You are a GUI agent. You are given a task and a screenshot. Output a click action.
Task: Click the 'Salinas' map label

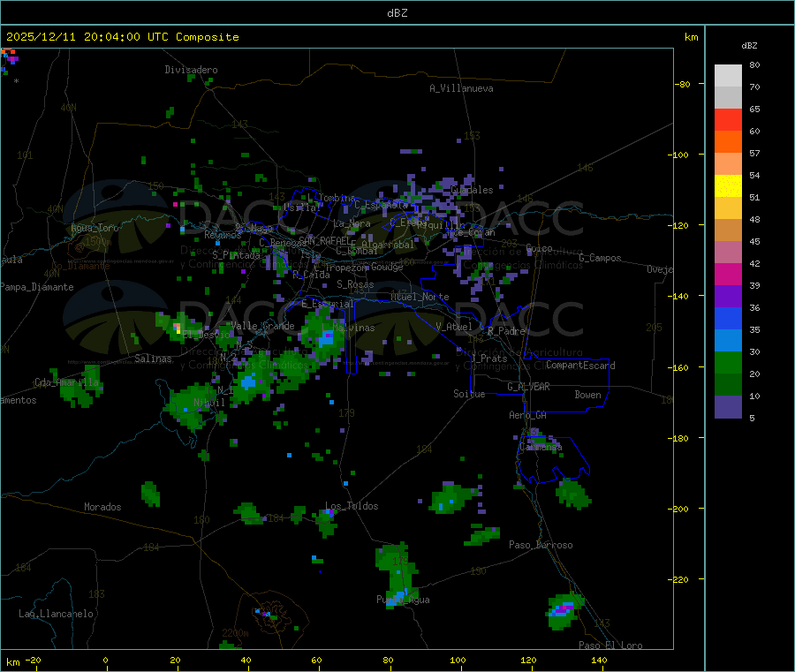[153, 359]
